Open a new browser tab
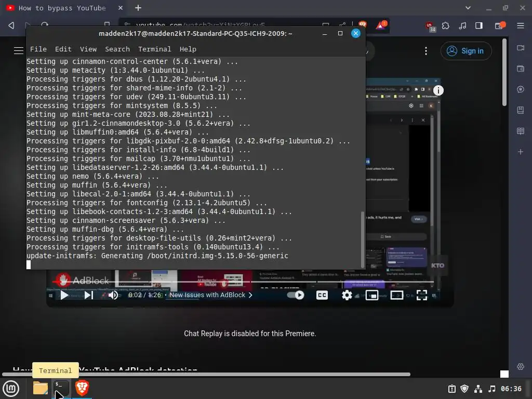The width and height of the screenshot is (532, 399). click(138, 8)
